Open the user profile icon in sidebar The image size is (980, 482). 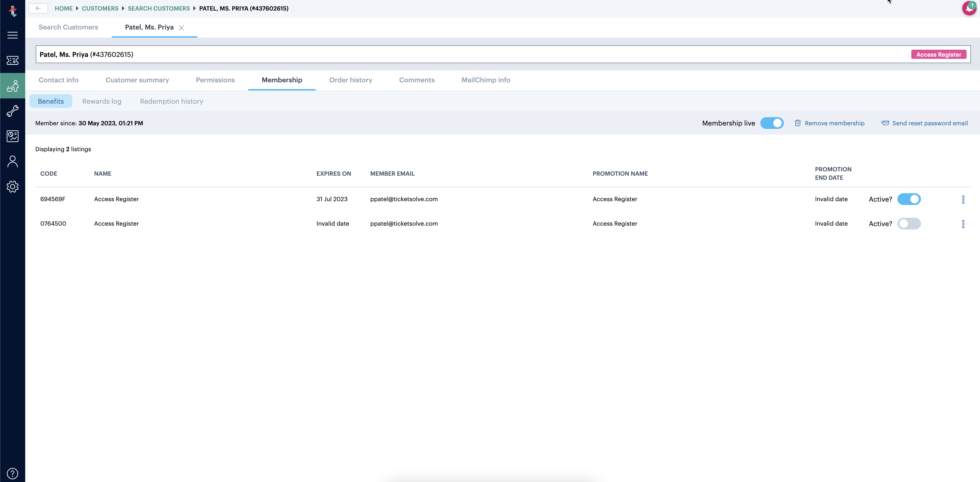coord(12,162)
